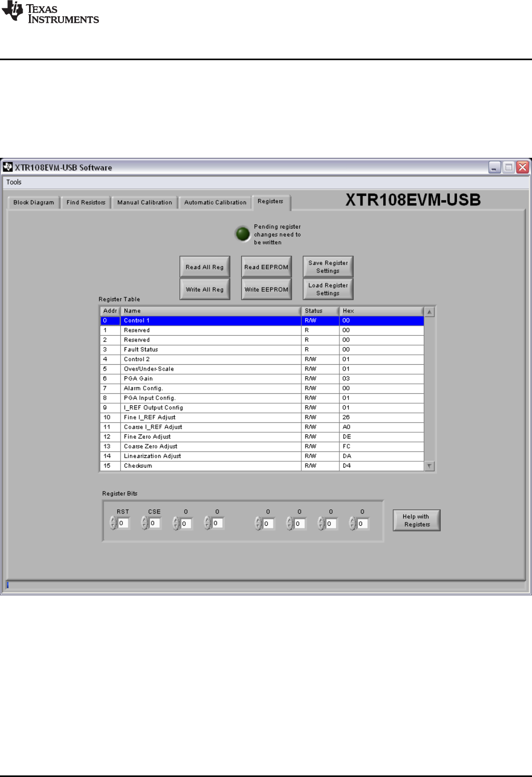Select the 'Control 1' register row

pyautogui.click(x=262, y=321)
